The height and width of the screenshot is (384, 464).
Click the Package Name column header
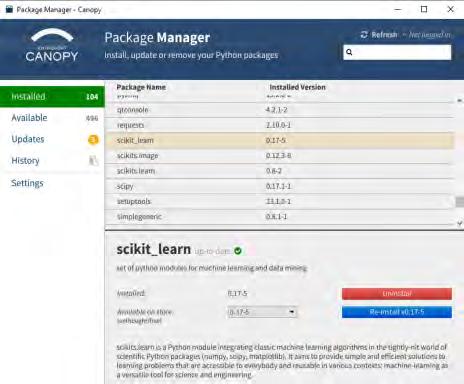coord(141,87)
